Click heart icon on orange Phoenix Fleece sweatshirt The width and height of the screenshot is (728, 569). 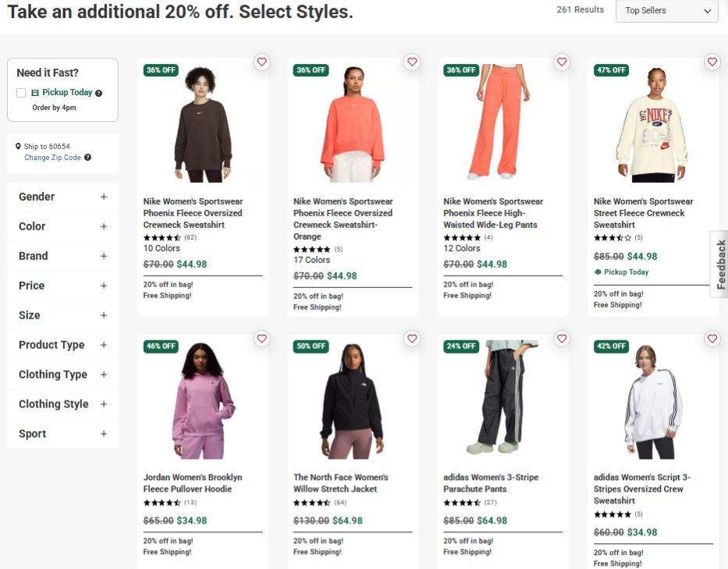click(x=412, y=62)
